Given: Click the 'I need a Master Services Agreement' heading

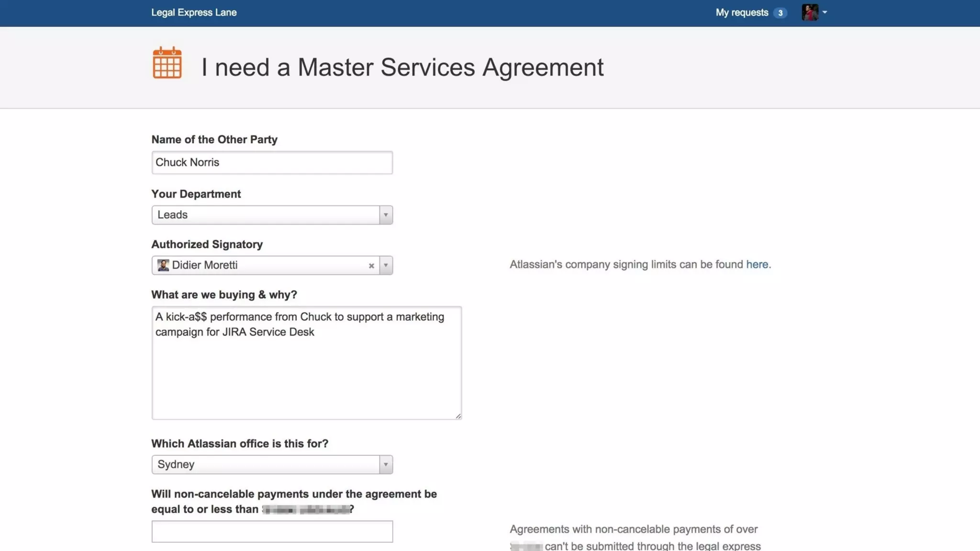Looking at the screenshot, I should 402,67.
